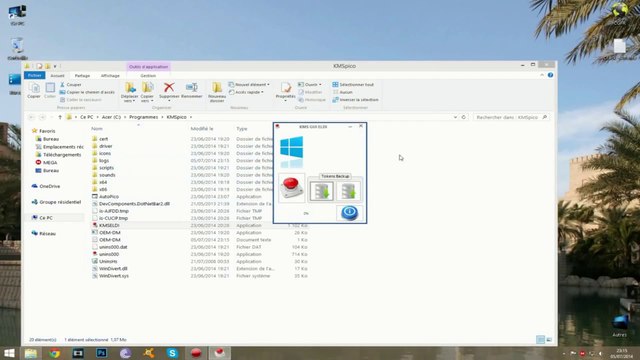The height and width of the screenshot is (360, 640).
Task: Select the unins000.dat file
Action: click(x=109, y=247)
